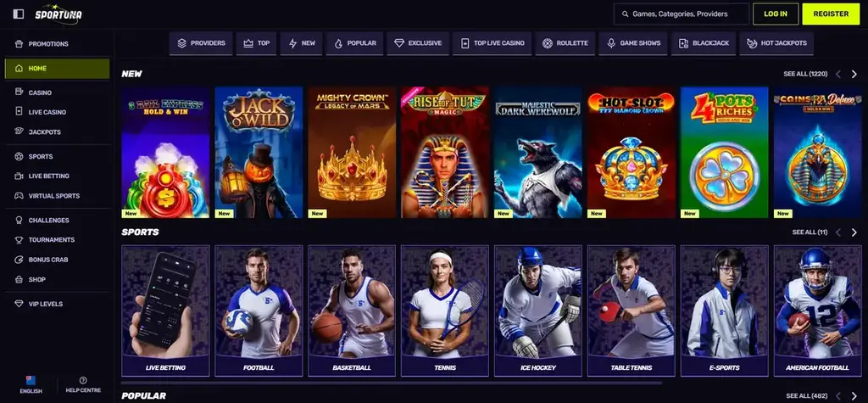Viewport: 868px width, 403px height.
Task: Show next games in Popular row
Action: tap(854, 396)
